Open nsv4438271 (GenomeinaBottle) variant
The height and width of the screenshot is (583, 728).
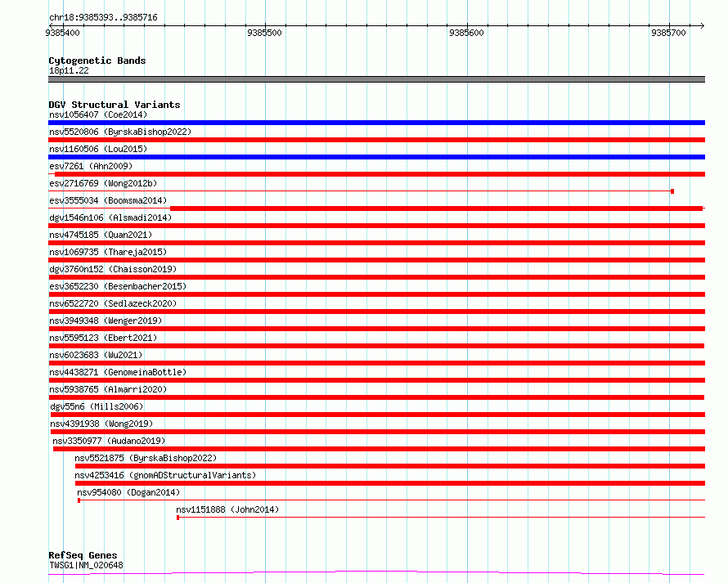(118, 372)
